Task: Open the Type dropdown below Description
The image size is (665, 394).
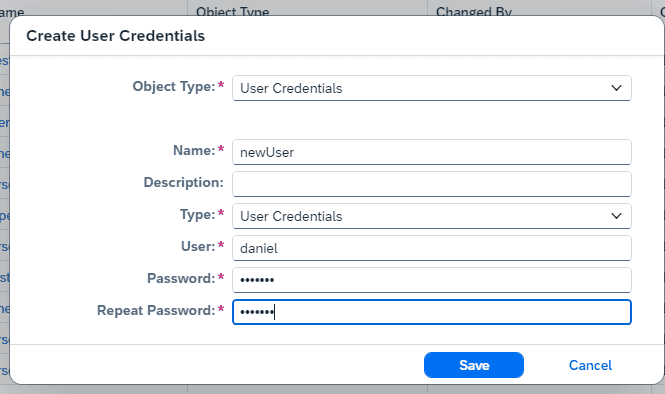Action: (x=432, y=216)
